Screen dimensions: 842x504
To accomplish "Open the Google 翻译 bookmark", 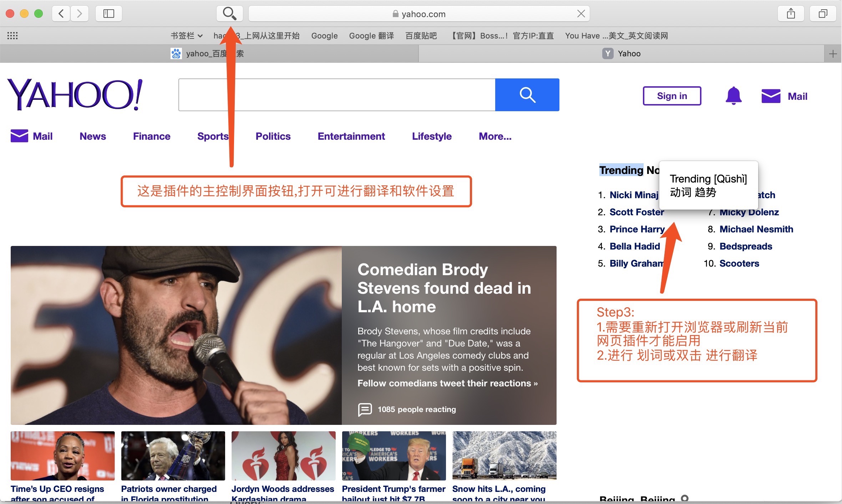I will (x=371, y=36).
